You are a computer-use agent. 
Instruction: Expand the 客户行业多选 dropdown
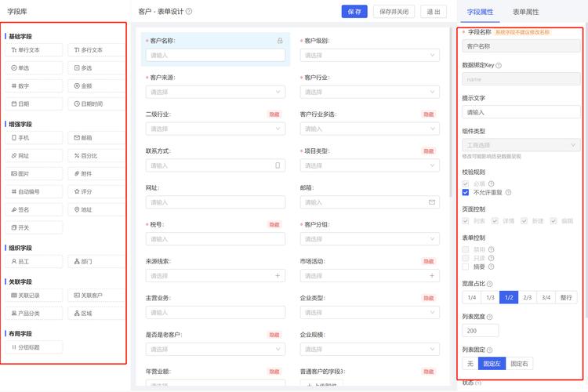point(370,129)
